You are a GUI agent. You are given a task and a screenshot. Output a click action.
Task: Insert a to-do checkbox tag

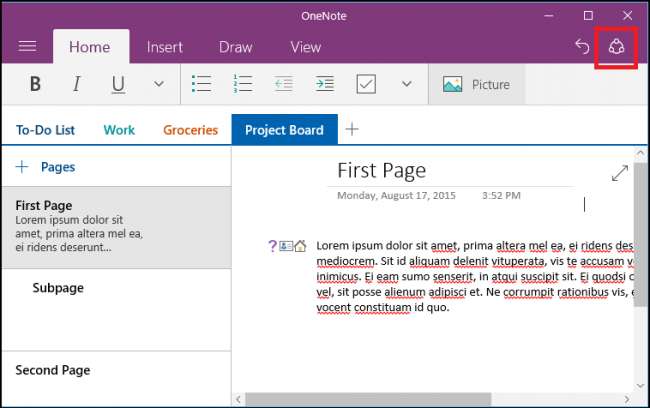pos(366,85)
